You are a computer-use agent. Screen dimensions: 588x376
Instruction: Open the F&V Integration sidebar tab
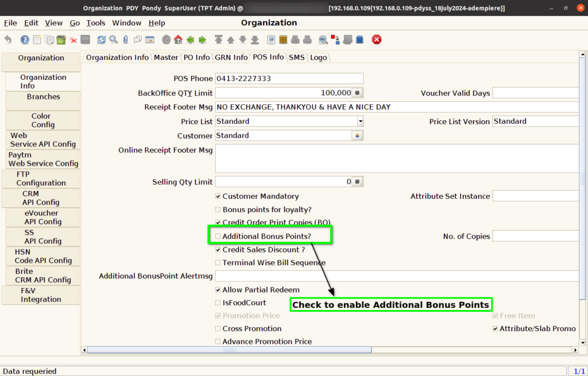tap(41, 295)
